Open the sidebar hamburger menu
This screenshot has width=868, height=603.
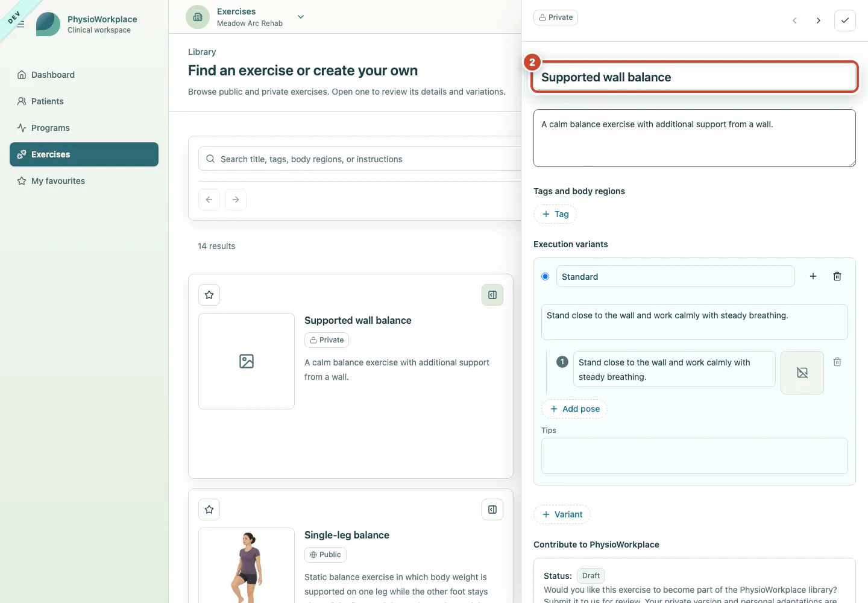point(20,24)
